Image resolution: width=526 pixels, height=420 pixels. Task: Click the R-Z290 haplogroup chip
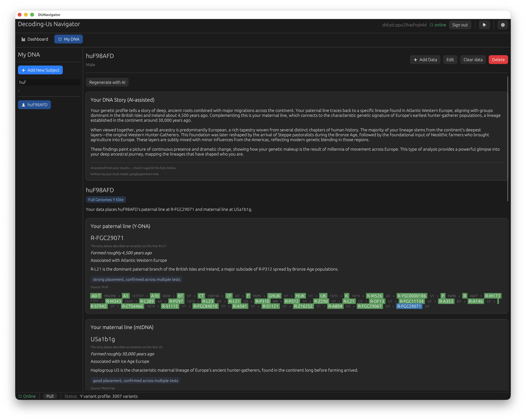[321, 301]
